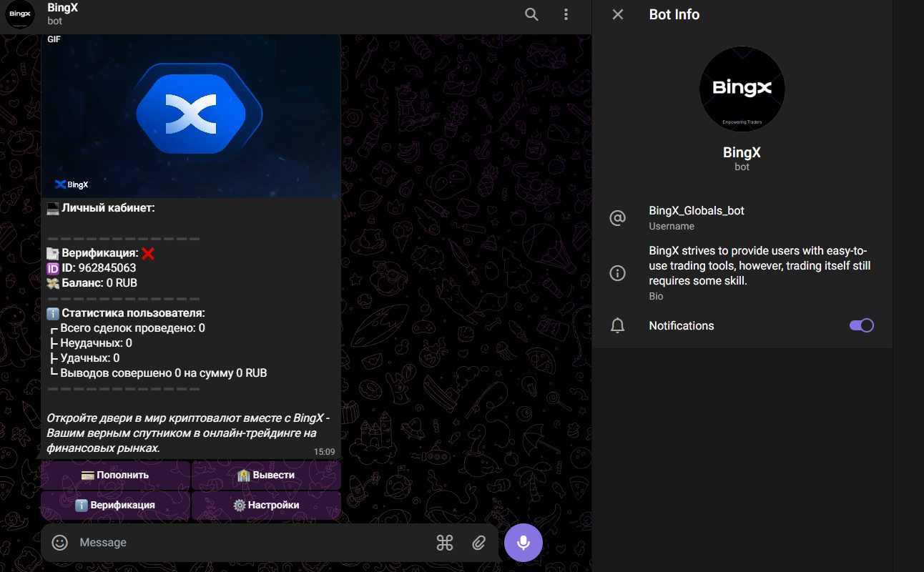Click the Удачных: 0 line
The image size is (924, 572).
click(x=84, y=358)
